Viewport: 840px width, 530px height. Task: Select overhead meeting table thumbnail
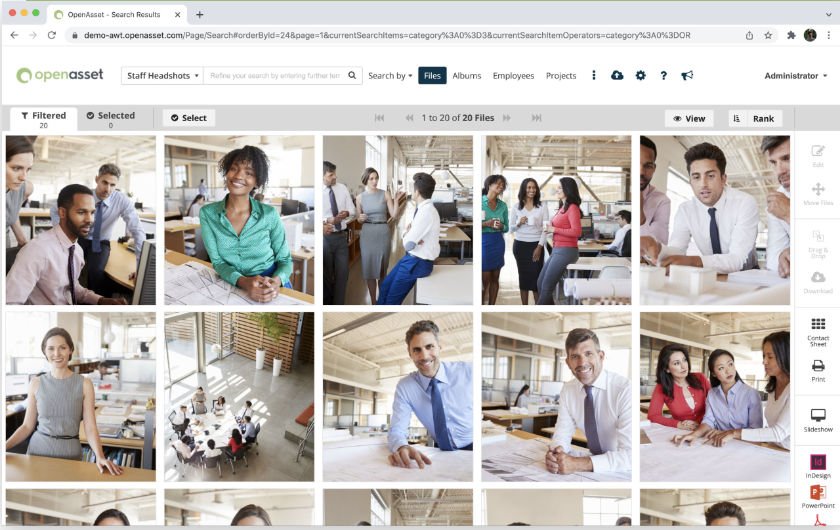[239, 397]
